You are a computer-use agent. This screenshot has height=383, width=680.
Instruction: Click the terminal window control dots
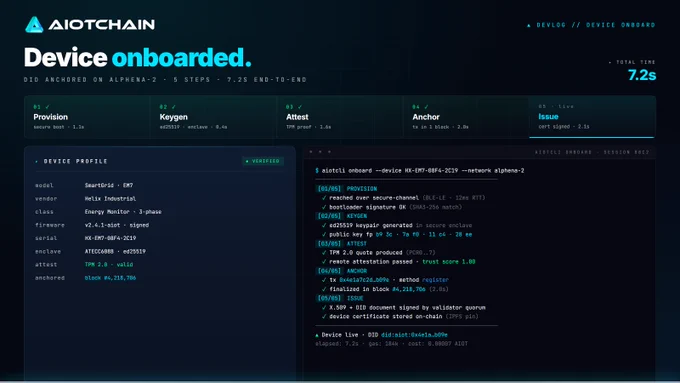(320, 152)
